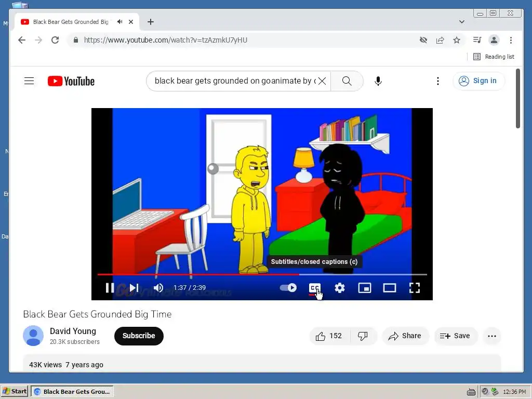Skip to the next video
The width and height of the screenshot is (532, 399).
coord(134,288)
